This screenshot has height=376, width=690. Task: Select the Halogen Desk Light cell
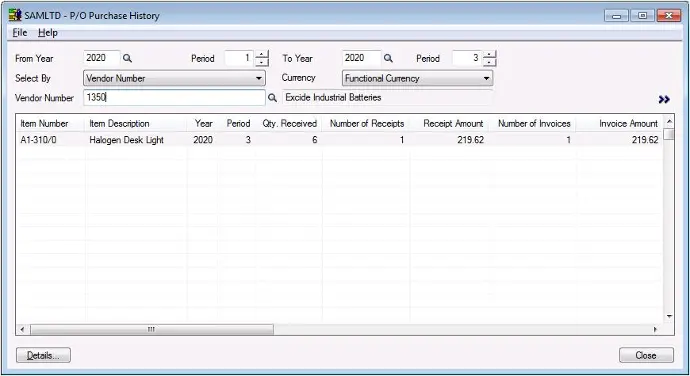(136, 140)
